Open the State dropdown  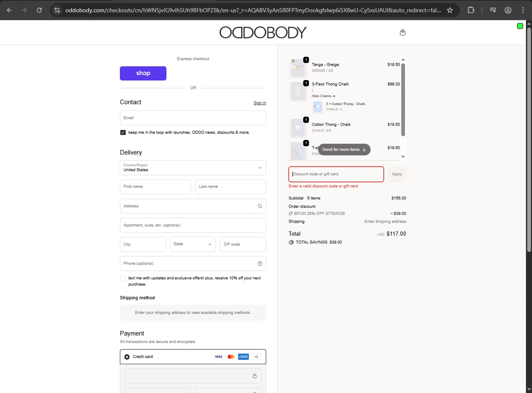pos(193,244)
